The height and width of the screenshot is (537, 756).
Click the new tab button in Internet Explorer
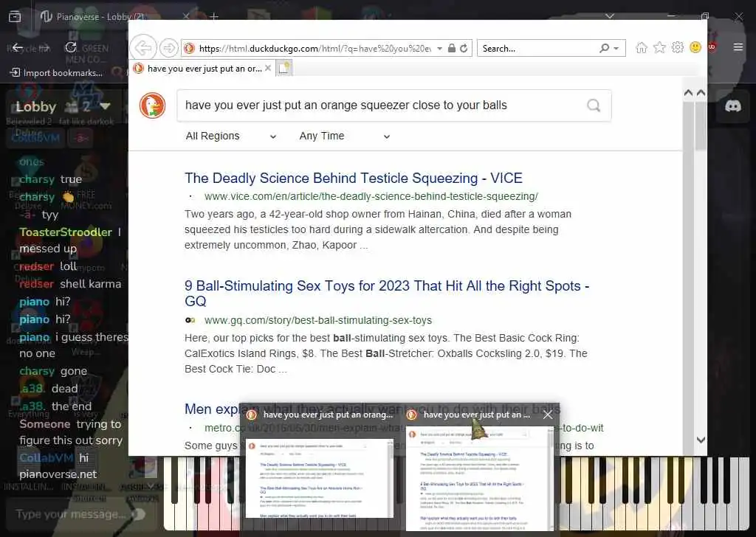284,68
